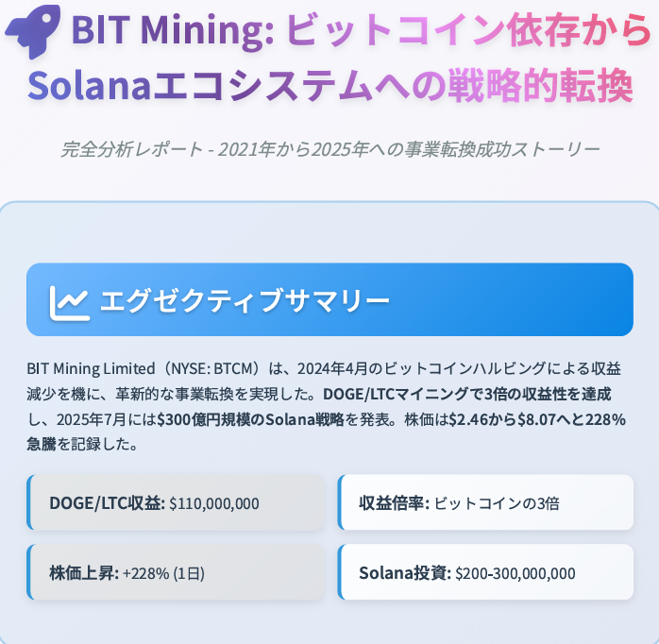Click the bold DOGE/LTCマイニングで3倍の収益性を達成 text
Viewport: 659px width, 644px height.
(467, 394)
